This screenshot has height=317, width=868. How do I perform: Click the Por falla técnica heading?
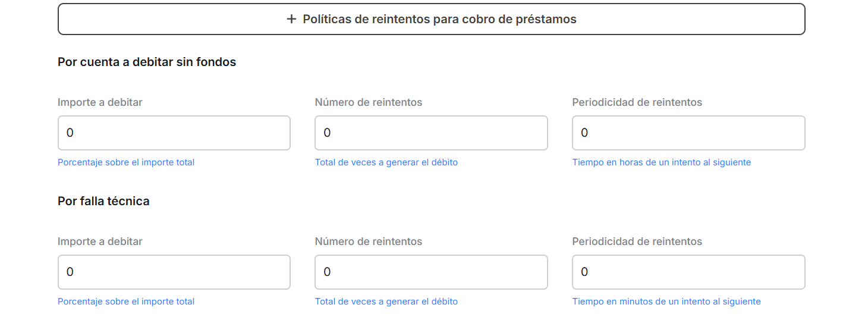(103, 201)
